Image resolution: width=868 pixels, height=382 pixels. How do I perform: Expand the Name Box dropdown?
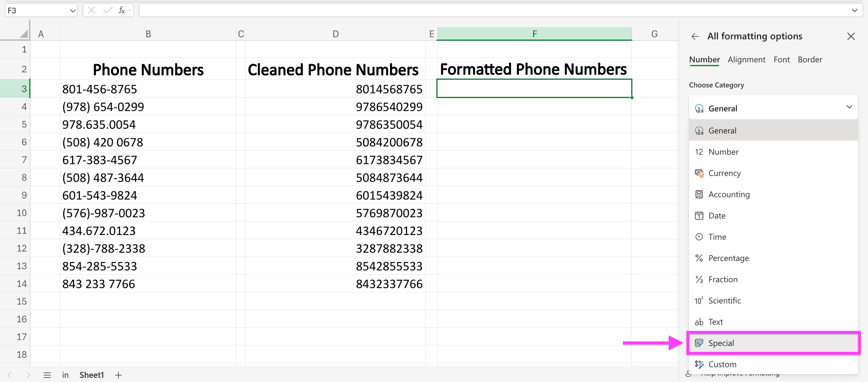[72, 11]
